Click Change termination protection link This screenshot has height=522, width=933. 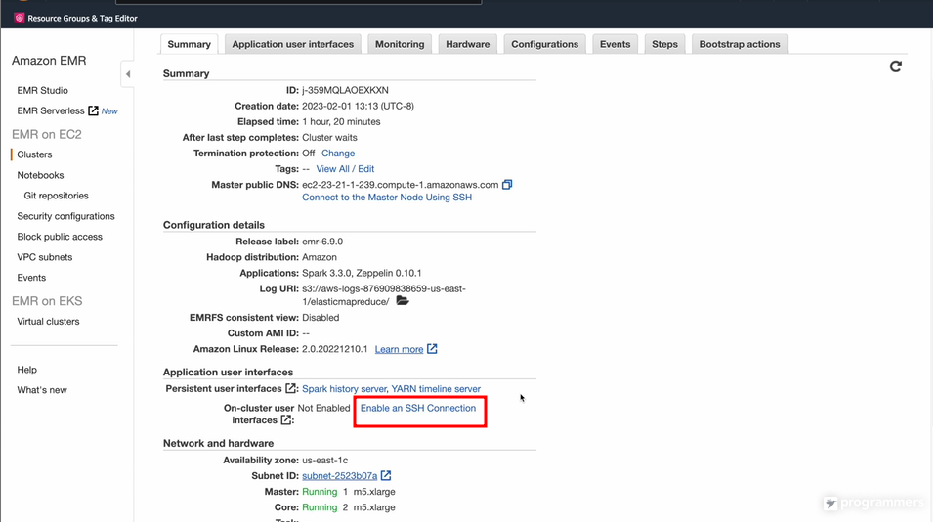tap(338, 153)
